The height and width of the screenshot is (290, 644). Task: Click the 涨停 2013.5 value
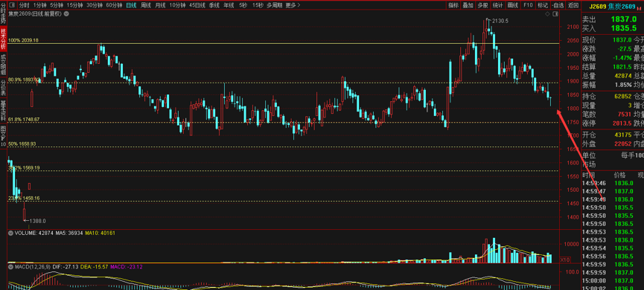[622, 123]
